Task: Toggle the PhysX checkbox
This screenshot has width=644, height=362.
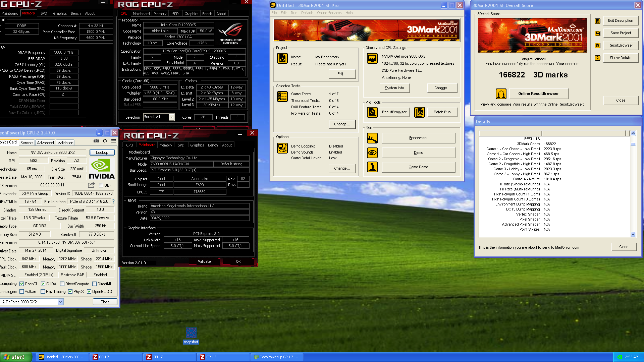Action: (70, 292)
